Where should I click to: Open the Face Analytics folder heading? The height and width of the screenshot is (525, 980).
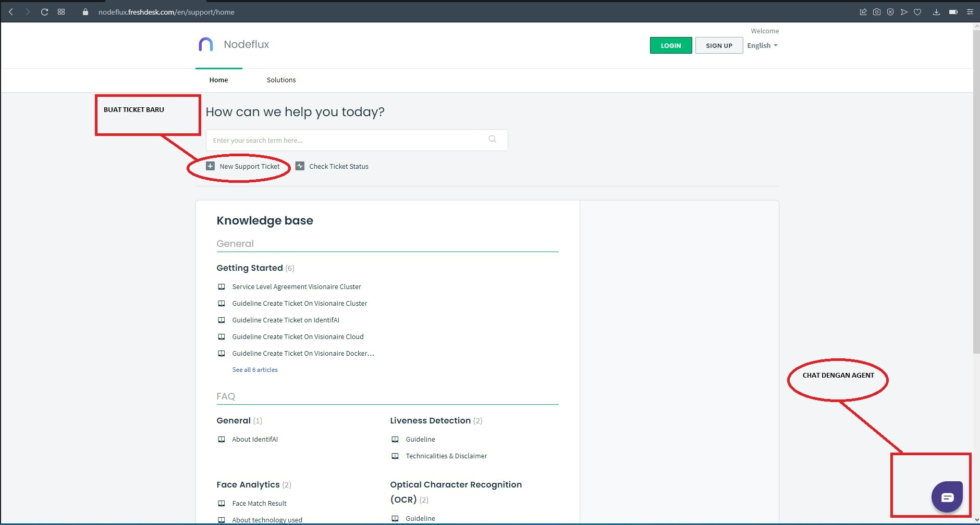tap(248, 484)
